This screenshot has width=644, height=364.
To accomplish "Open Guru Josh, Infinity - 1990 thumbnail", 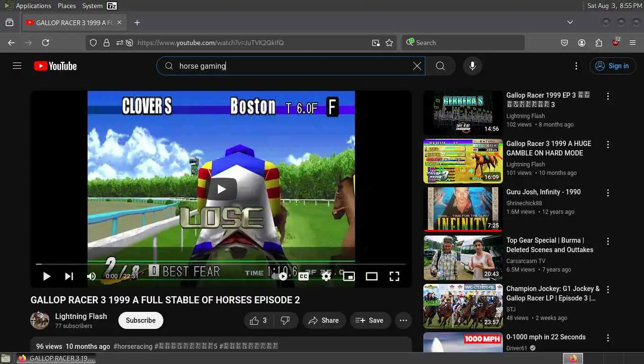I will pyautogui.click(x=463, y=209).
